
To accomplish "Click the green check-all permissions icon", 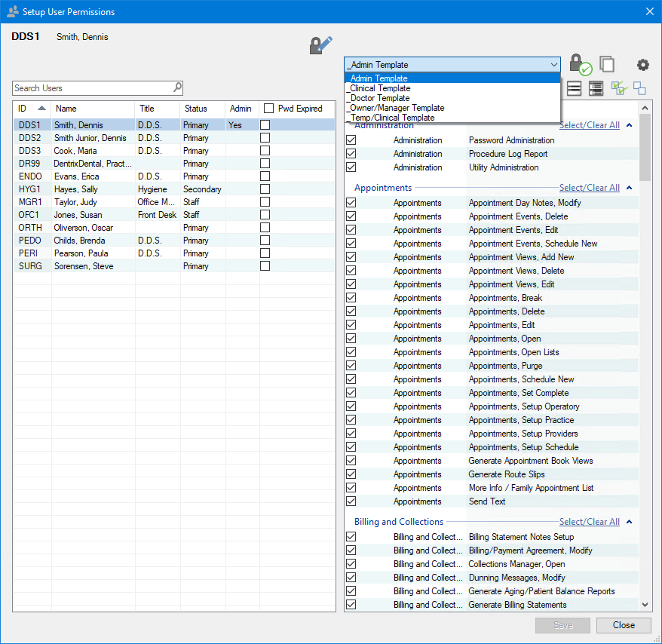I will (x=618, y=88).
